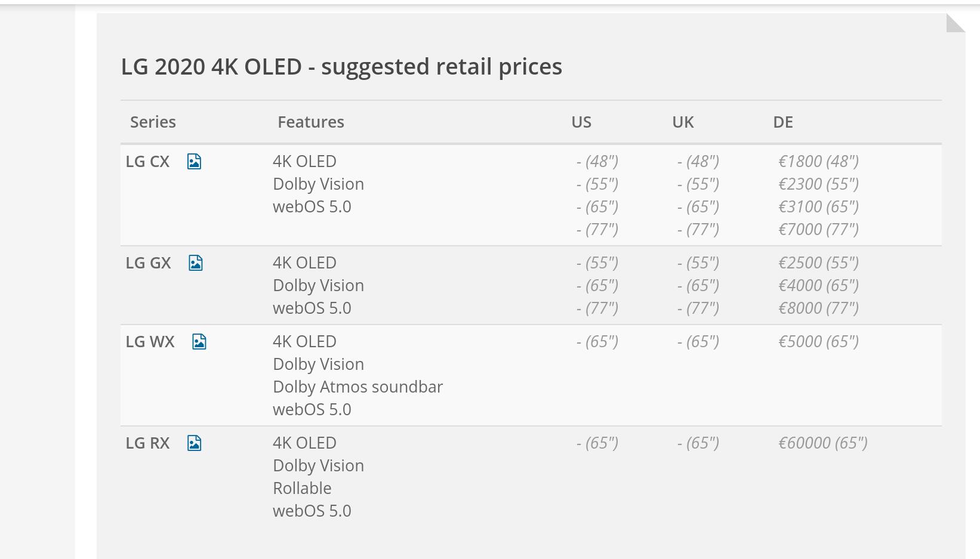Image resolution: width=980 pixels, height=559 pixels.
Task: Click the LG GX series name
Action: (148, 263)
